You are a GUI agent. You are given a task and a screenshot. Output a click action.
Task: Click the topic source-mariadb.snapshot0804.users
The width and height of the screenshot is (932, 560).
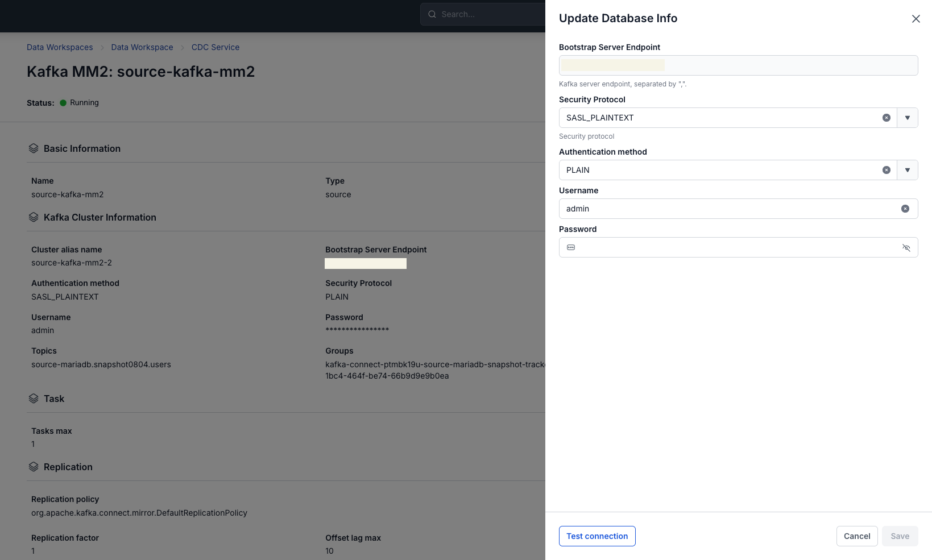click(x=101, y=364)
